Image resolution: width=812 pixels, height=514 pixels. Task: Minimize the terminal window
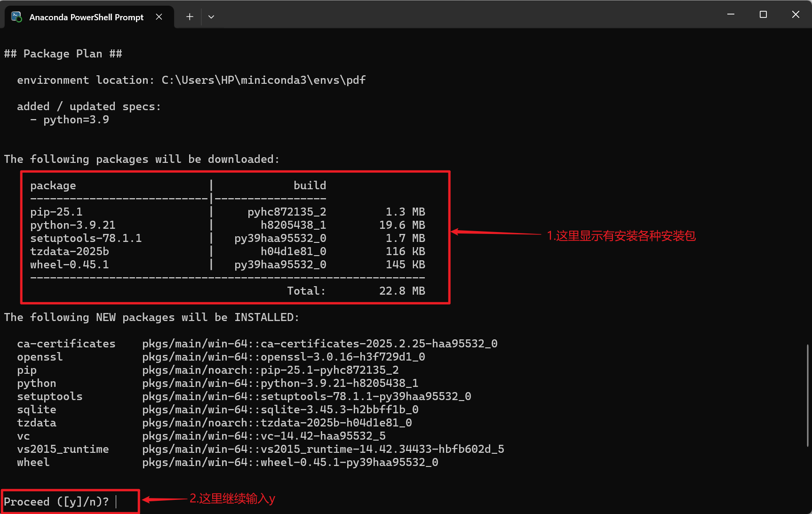(731, 15)
